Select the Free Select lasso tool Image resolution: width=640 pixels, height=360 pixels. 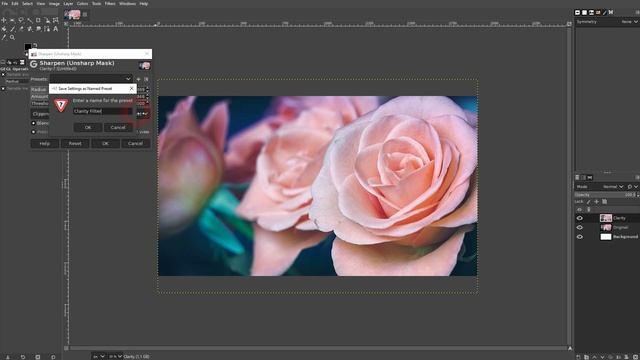(x=21, y=20)
